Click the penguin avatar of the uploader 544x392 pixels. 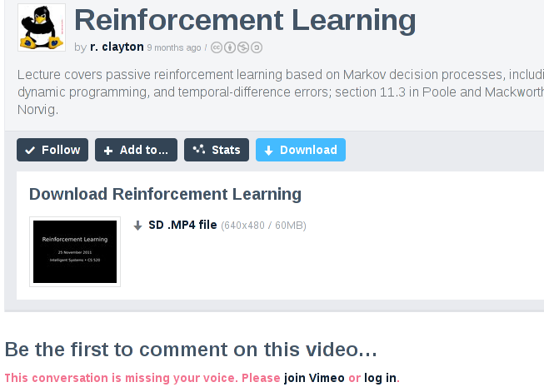click(x=42, y=27)
